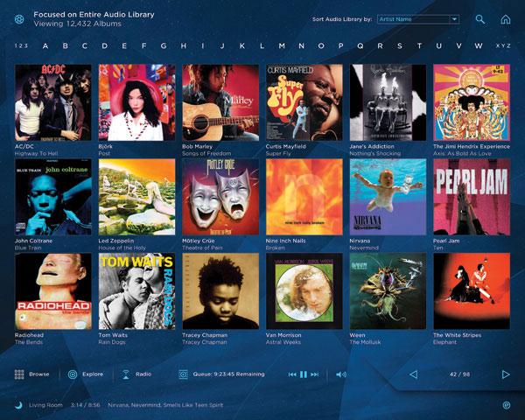This screenshot has height=420, width=525.
Task: Go to the Home screen icon
Action: click(506, 19)
